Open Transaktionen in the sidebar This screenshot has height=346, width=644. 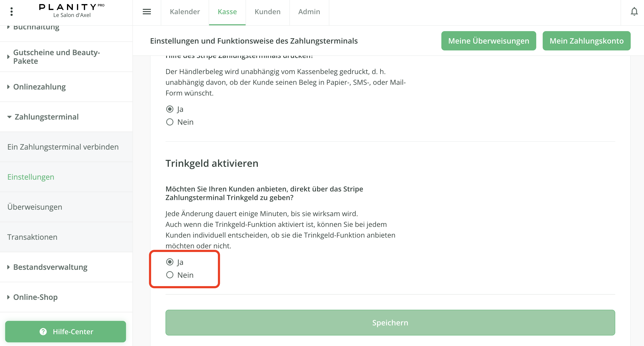pyautogui.click(x=32, y=237)
